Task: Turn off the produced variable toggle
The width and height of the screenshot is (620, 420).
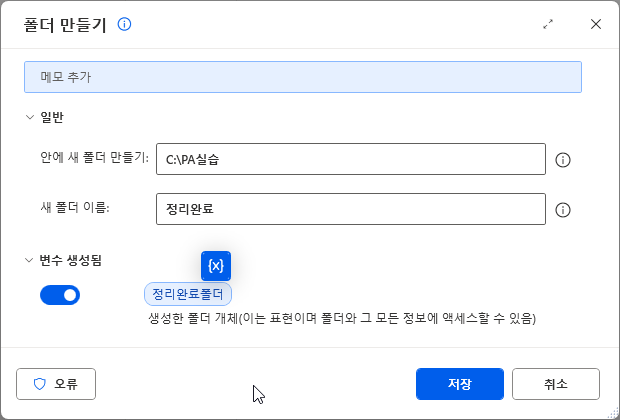Action: [60, 295]
